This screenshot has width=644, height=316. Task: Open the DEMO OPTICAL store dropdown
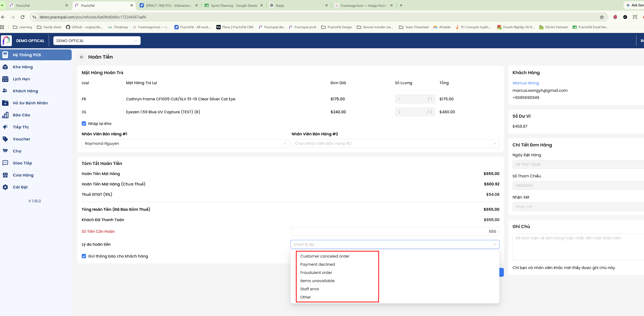coord(97,41)
